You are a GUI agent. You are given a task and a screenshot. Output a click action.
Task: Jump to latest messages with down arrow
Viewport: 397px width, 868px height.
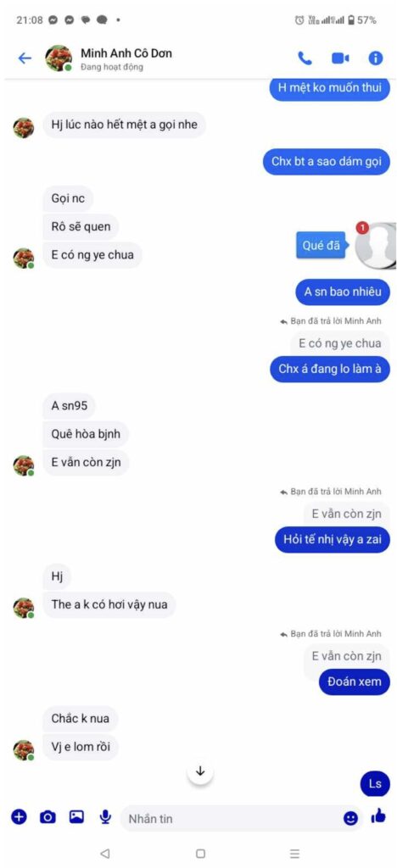click(x=200, y=771)
